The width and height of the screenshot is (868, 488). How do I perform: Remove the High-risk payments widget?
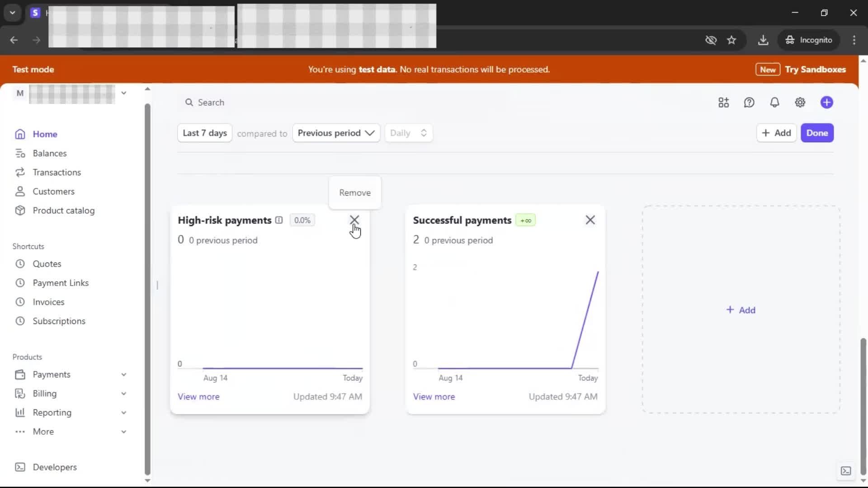click(354, 220)
